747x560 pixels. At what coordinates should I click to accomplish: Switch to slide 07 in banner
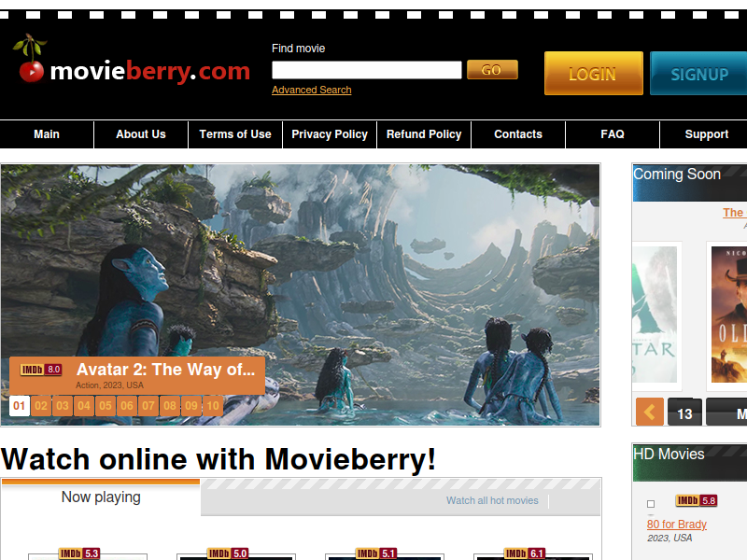click(148, 406)
